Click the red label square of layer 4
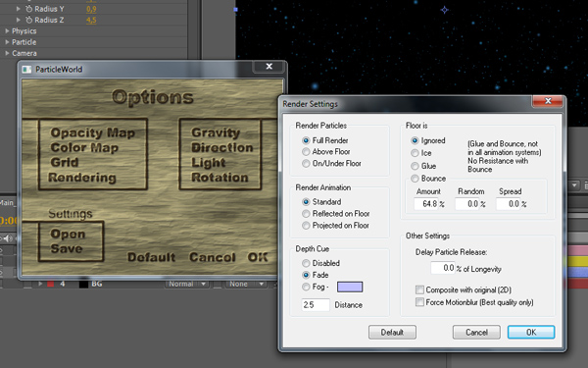Image resolution: width=588 pixels, height=368 pixels. [x=51, y=284]
